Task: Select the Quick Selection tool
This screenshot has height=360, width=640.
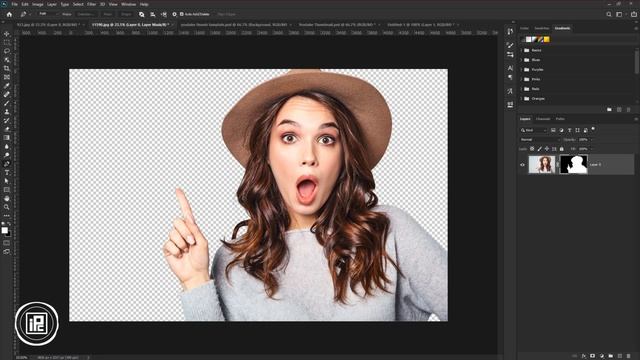Action: pos(7,60)
